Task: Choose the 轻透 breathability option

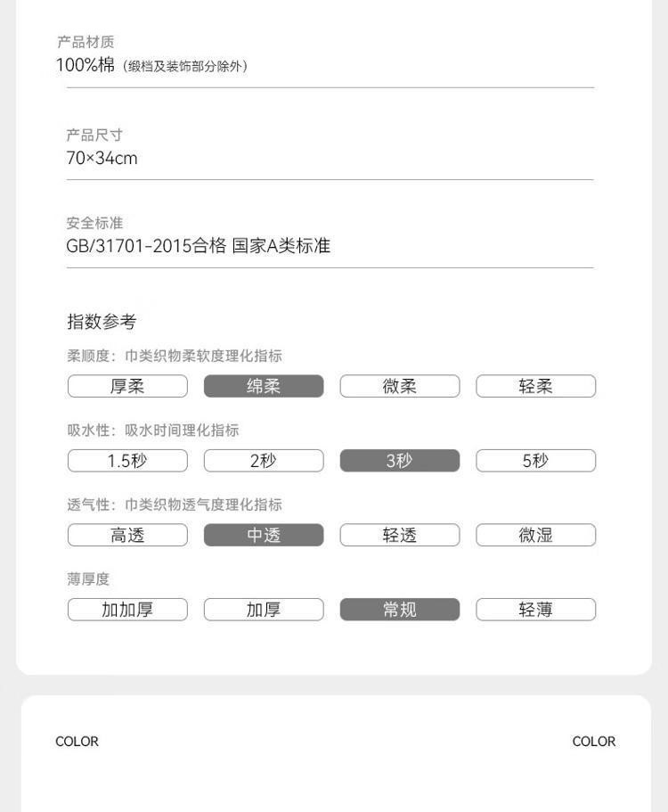Action: pos(399,535)
